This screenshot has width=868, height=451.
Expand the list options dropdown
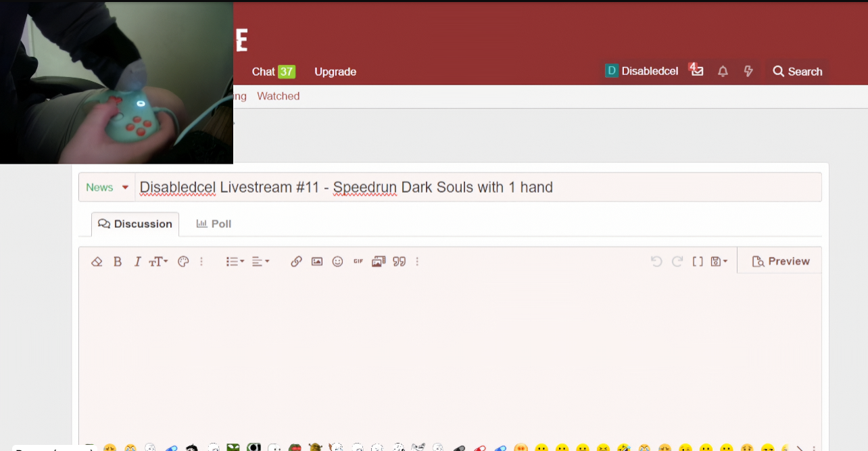[x=235, y=262]
